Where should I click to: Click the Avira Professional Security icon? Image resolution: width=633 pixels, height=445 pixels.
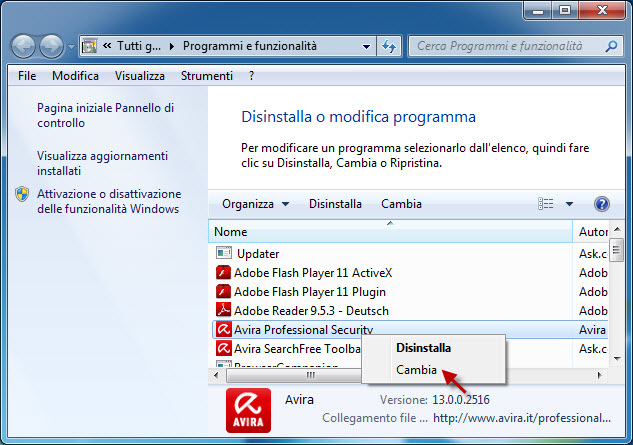coord(223,330)
